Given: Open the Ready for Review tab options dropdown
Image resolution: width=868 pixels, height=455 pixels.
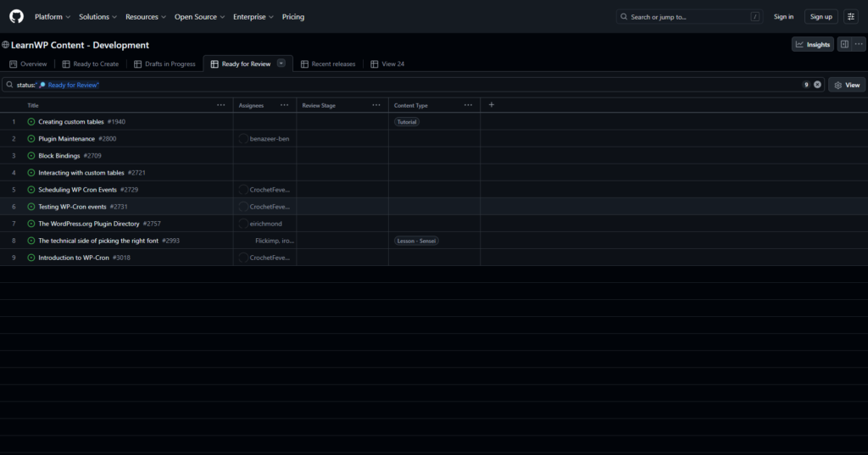Looking at the screenshot, I should tap(281, 63).
